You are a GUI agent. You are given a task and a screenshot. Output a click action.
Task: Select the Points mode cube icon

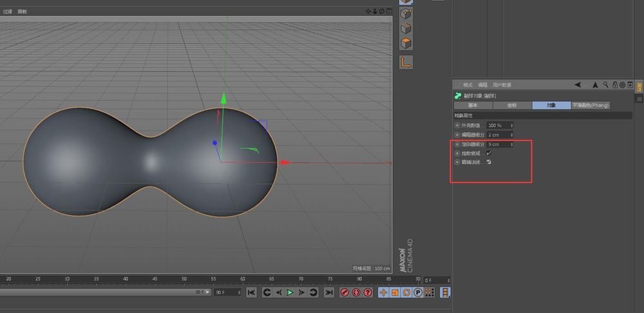(406, 13)
